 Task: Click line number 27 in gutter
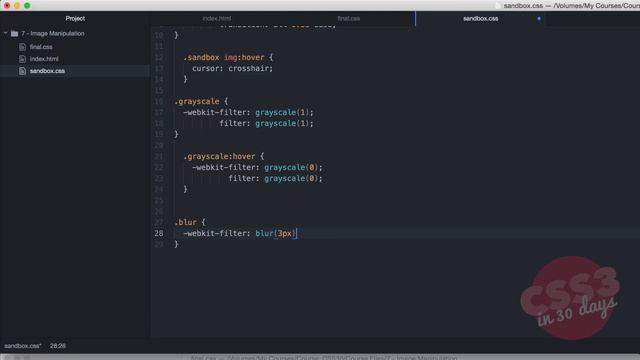(159, 222)
